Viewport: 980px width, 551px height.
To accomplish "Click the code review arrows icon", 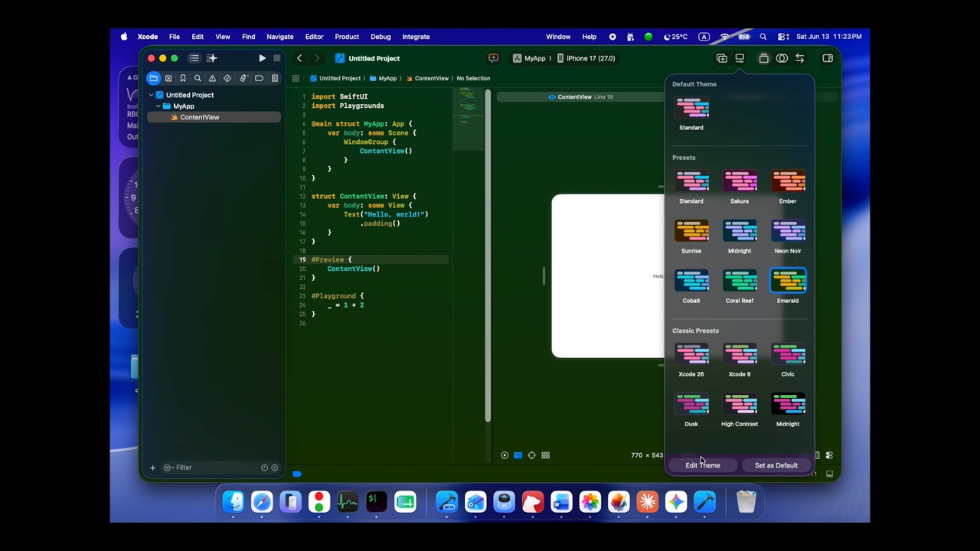I will coord(799,58).
